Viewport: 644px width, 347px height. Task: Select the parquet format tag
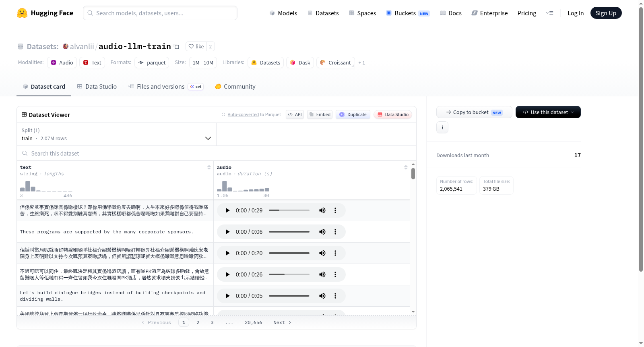coord(152,62)
